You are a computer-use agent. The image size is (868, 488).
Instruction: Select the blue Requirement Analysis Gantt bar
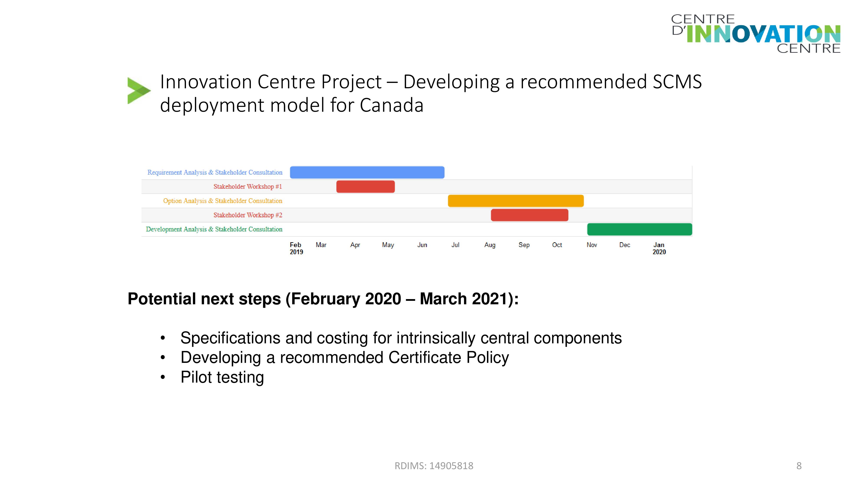(367, 172)
